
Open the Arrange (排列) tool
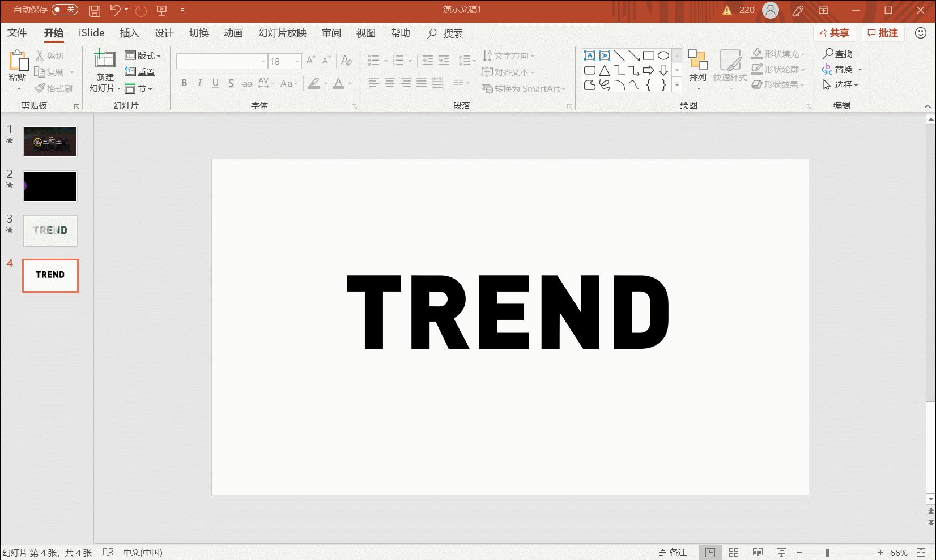coord(697,68)
